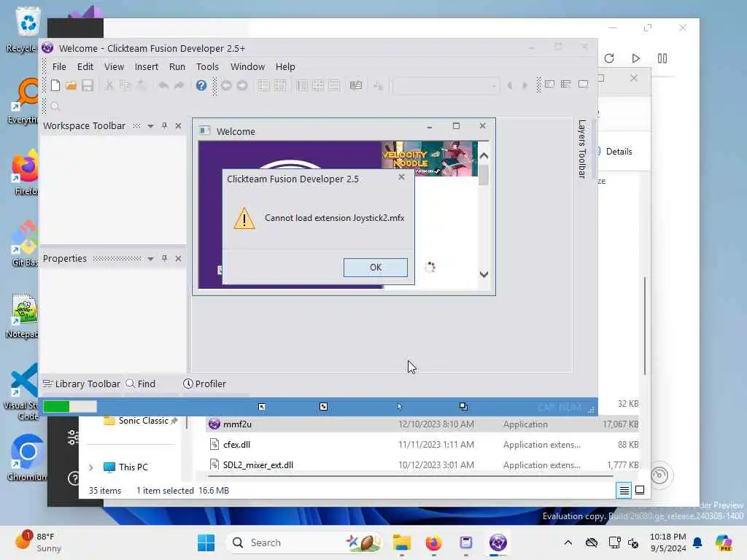
Task: Close the Properties panel
Action: (x=178, y=258)
